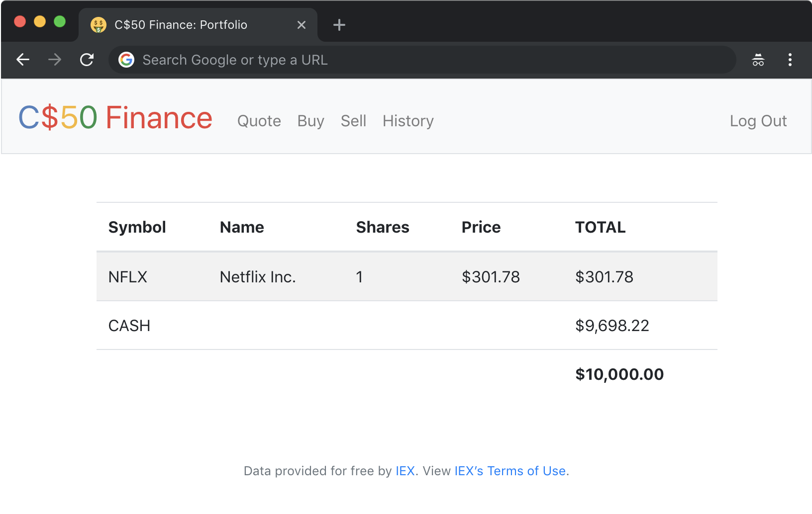812x514 pixels.
Task: Log Out of the account
Action: point(758,121)
